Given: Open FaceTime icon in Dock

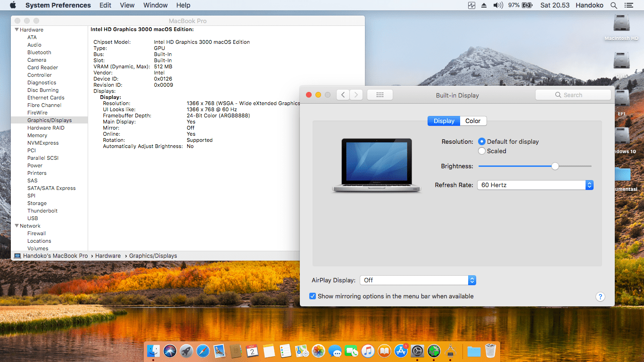Looking at the screenshot, I should click(352, 351).
